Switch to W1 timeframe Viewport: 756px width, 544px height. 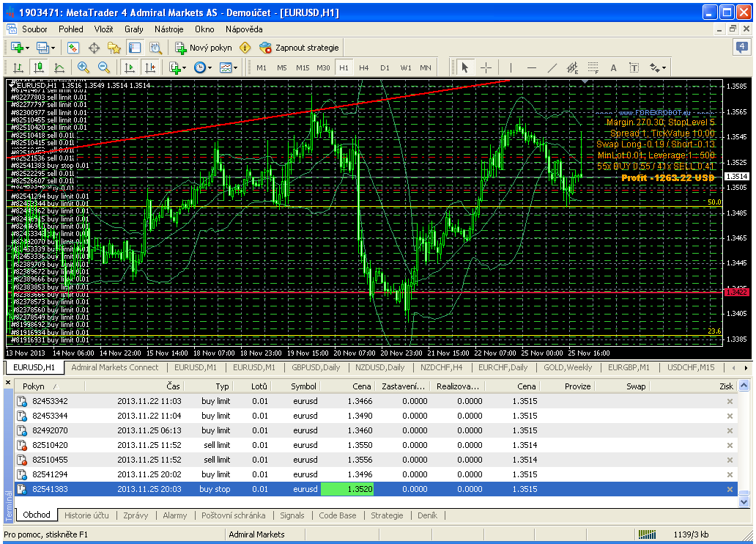406,68
